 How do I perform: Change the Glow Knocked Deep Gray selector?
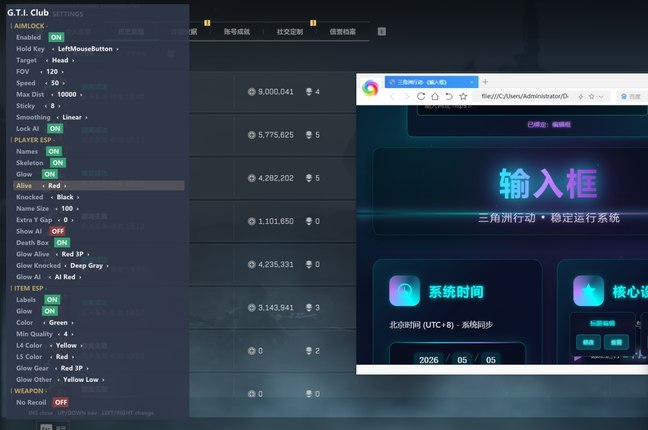[86, 265]
